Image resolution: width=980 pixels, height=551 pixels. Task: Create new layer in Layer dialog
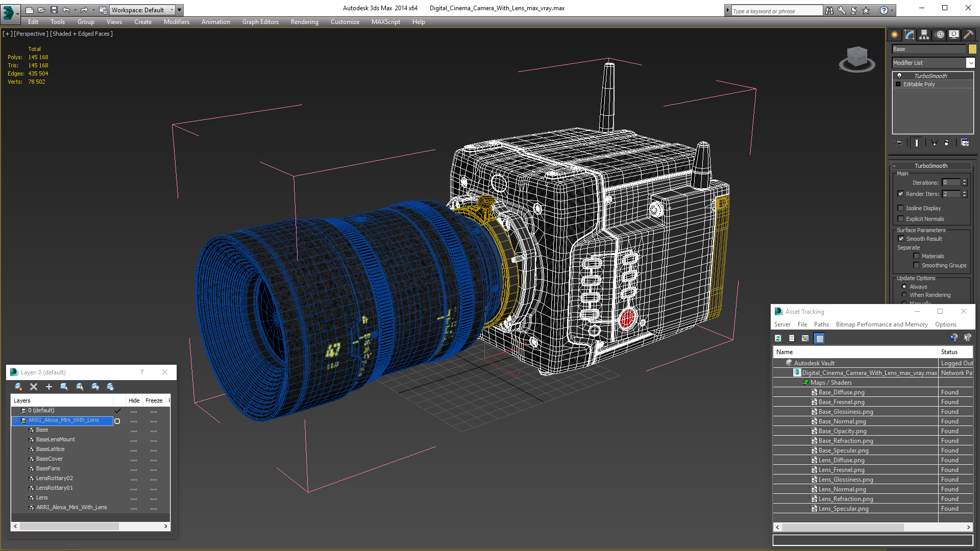tap(18, 387)
